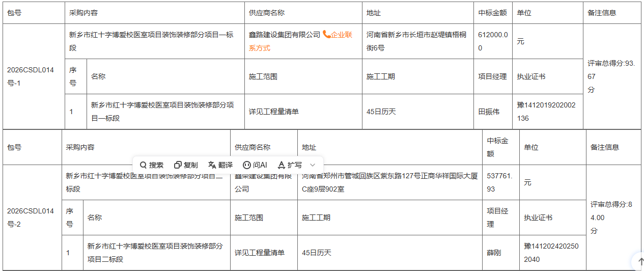The width and height of the screenshot is (644, 271).
Task: Click address 河南省新乡市长垣市赵堤镇梧桐街6号
Action: [x=416, y=41]
